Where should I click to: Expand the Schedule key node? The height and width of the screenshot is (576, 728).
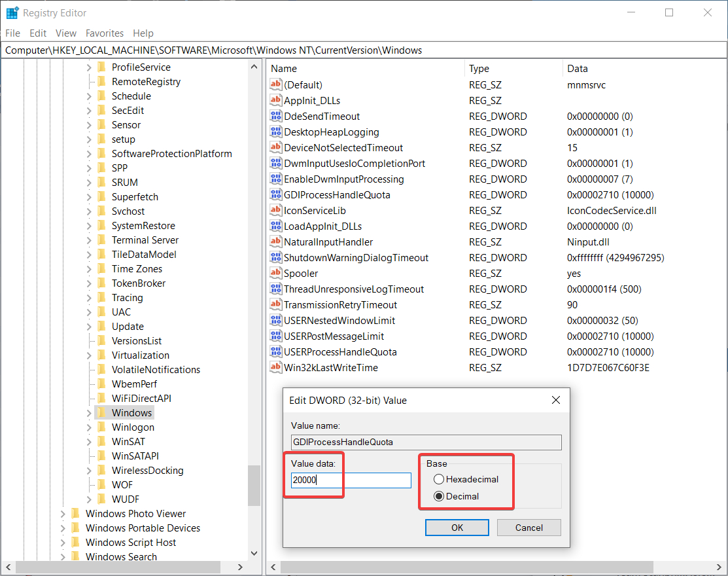(x=89, y=96)
